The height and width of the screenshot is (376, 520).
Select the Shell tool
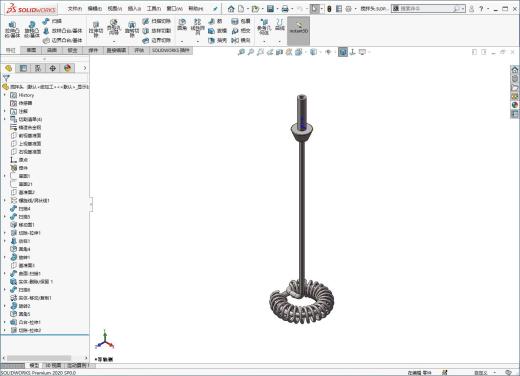217,40
